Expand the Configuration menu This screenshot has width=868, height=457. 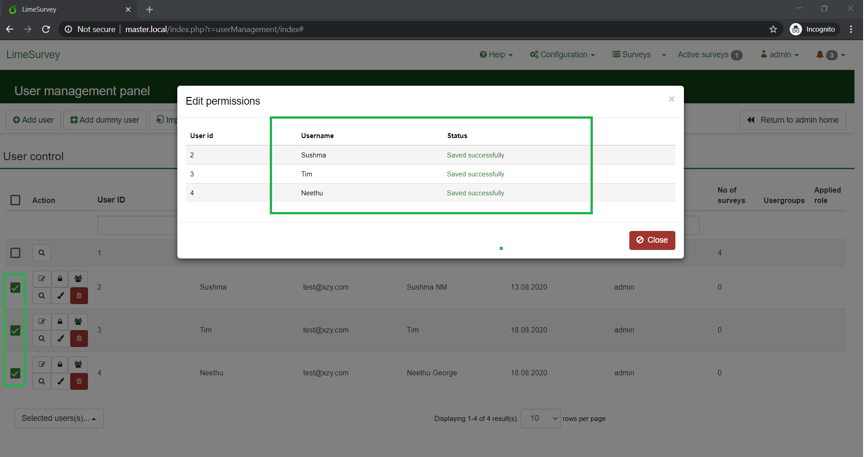point(562,55)
